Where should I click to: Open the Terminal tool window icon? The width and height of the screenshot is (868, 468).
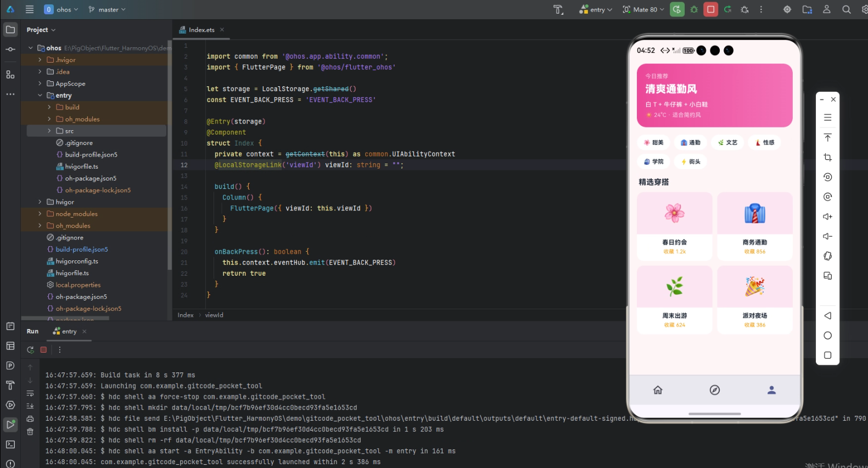10,444
